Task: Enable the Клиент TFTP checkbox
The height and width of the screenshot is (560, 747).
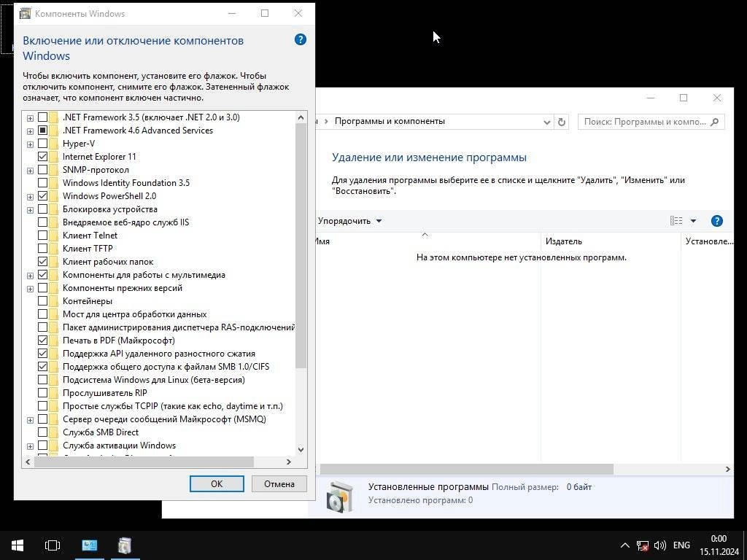Action: click(42, 248)
